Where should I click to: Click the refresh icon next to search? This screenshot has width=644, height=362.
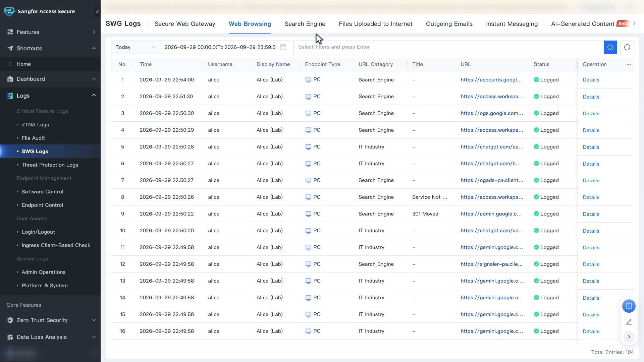click(x=627, y=47)
